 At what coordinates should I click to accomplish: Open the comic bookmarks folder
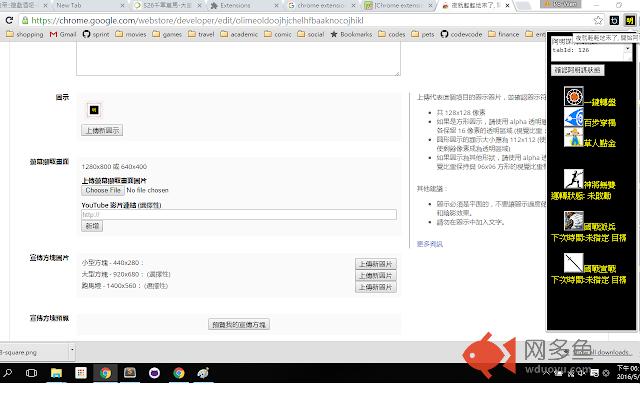(x=278, y=34)
